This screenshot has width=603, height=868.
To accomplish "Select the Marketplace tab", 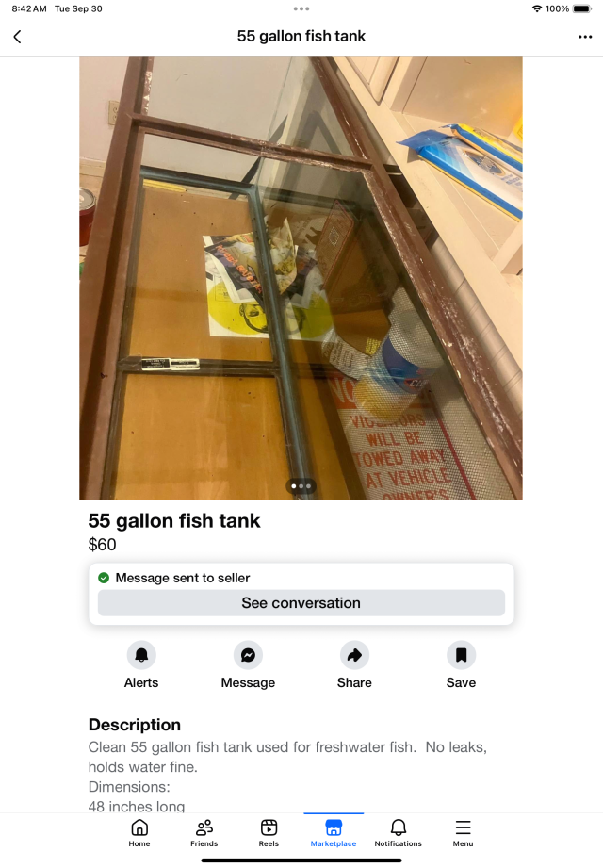I will tap(334, 832).
